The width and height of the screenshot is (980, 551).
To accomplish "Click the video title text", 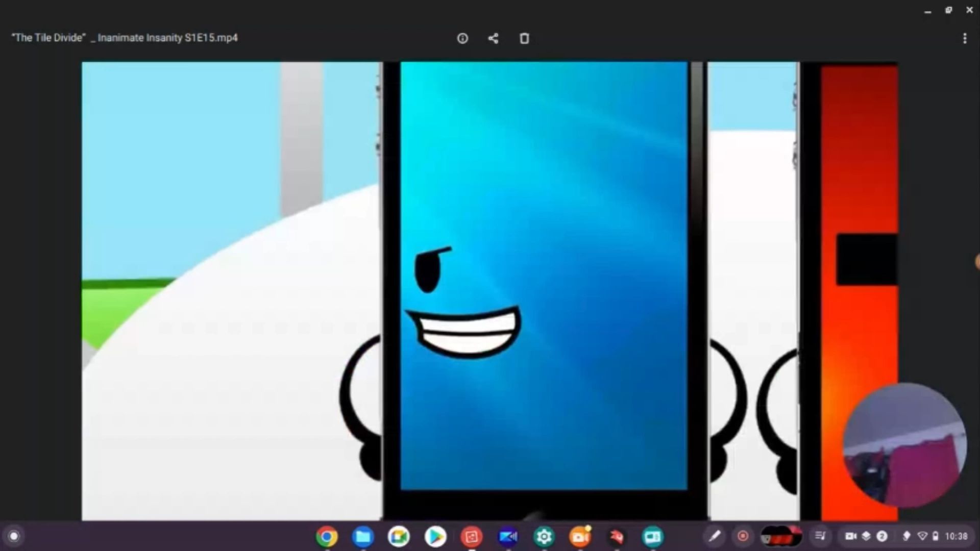I will 125,38.
